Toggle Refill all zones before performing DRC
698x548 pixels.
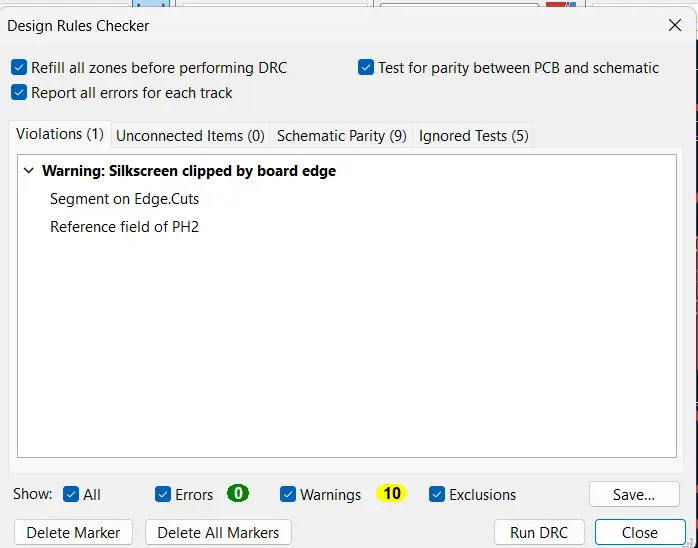point(19,68)
